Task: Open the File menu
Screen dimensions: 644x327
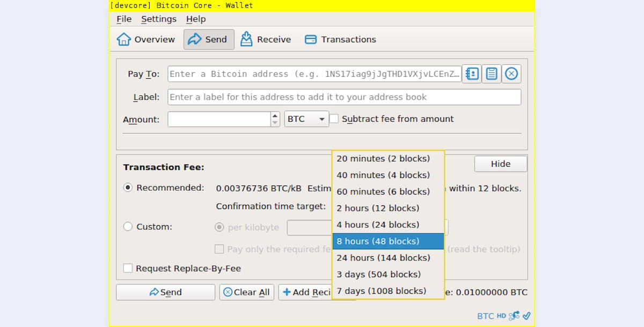Action: [x=124, y=19]
